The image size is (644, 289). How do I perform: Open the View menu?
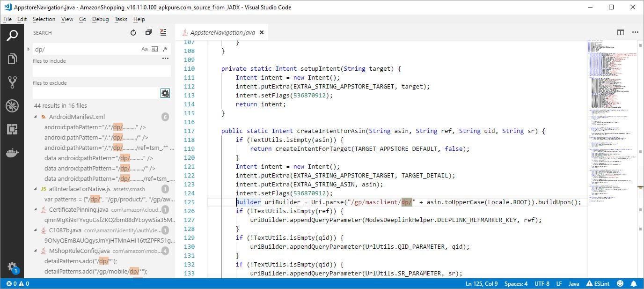pos(67,19)
